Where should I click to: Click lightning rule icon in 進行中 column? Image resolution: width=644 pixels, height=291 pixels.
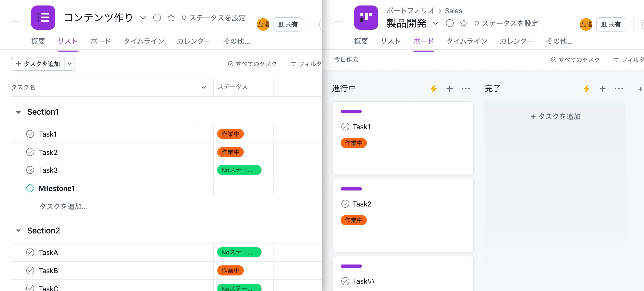point(433,89)
